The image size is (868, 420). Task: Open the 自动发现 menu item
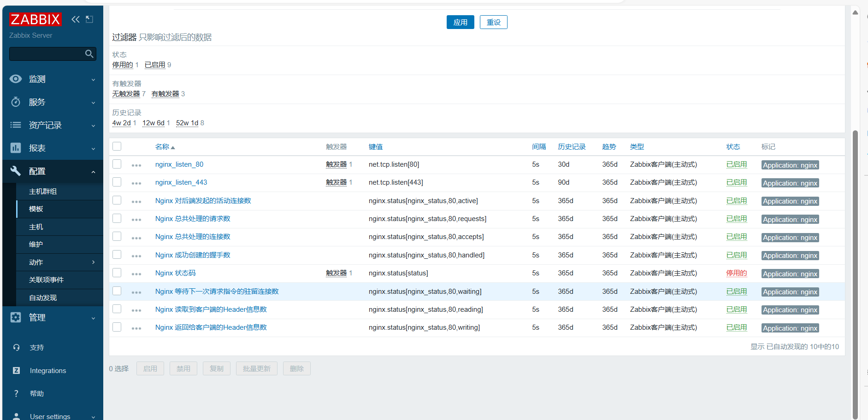click(x=59, y=297)
